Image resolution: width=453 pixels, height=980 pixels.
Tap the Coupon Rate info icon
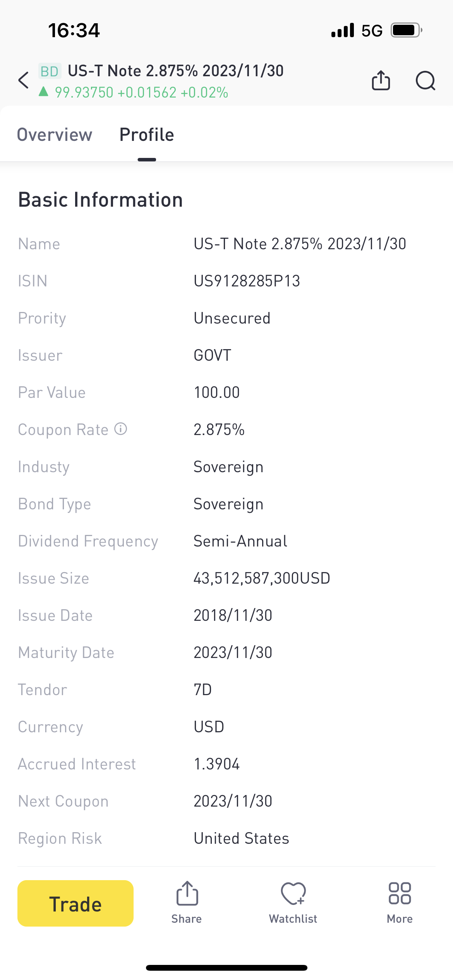[121, 429]
